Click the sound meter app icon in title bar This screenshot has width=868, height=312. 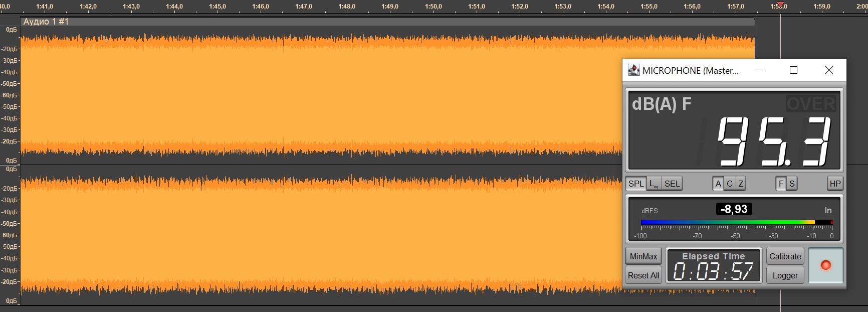[634, 70]
